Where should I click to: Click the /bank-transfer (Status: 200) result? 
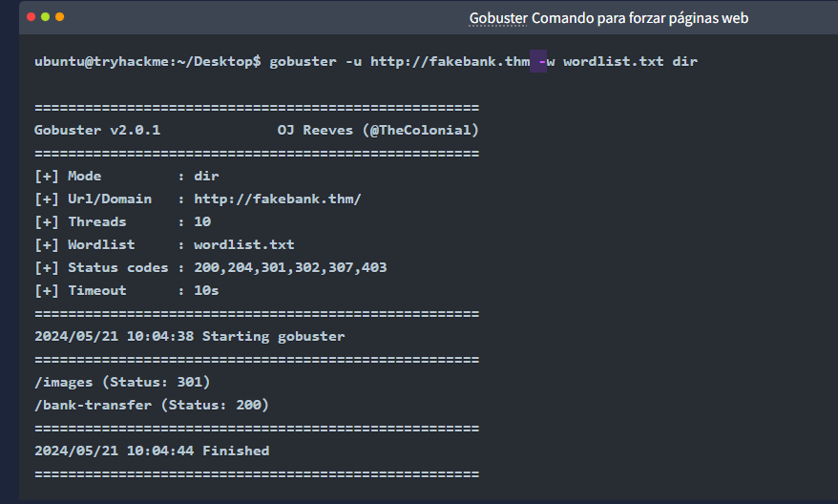point(152,405)
